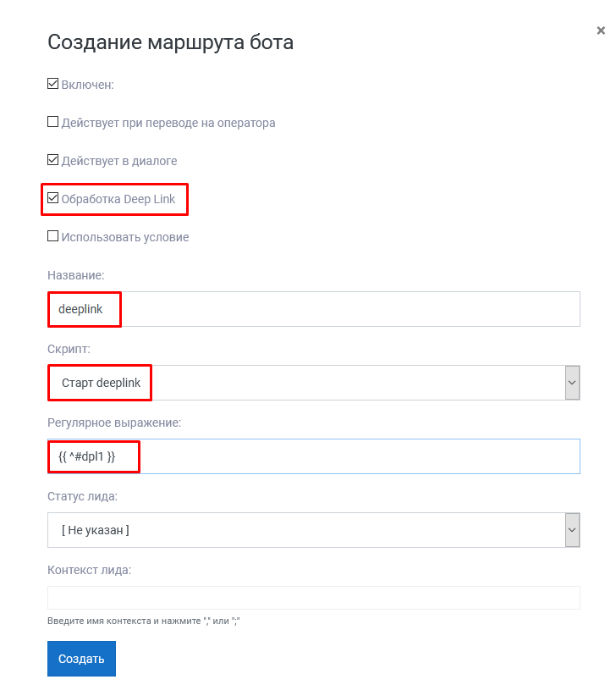Close the bot route creation dialog
This screenshot has width=616, height=685.
click(601, 30)
